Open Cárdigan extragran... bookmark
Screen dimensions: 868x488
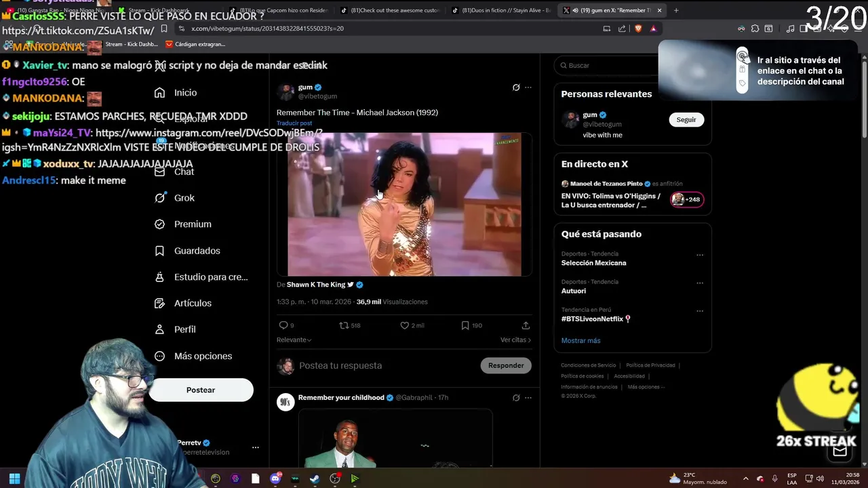click(x=195, y=44)
